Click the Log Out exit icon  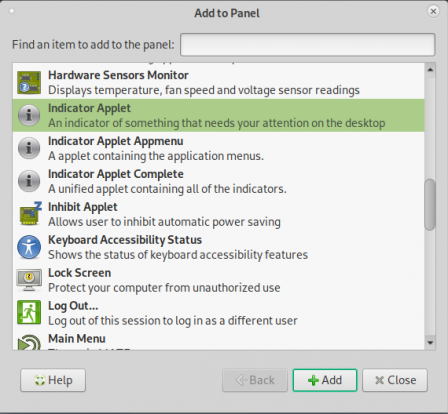click(x=29, y=313)
